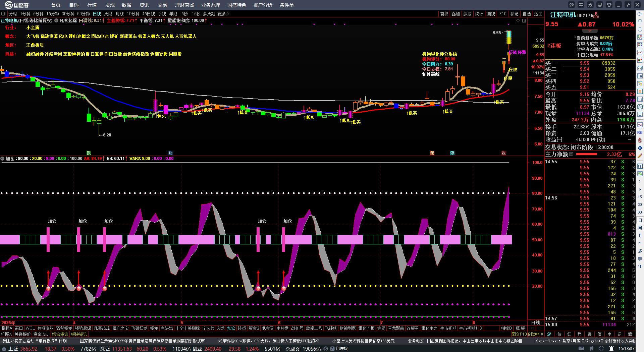Toggle the 加仓 indicator panel collapse circle
Screen dimensions: 644x352
coord(2,159)
